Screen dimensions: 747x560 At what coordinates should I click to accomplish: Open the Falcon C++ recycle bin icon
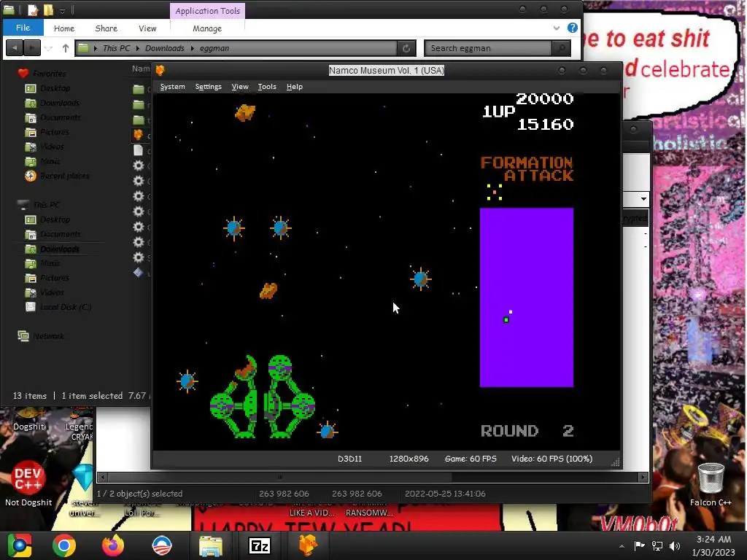(x=711, y=483)
